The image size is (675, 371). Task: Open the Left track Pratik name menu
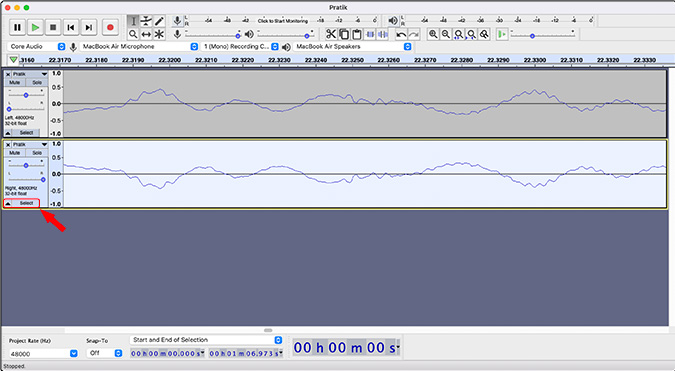(x=30, y=74)
